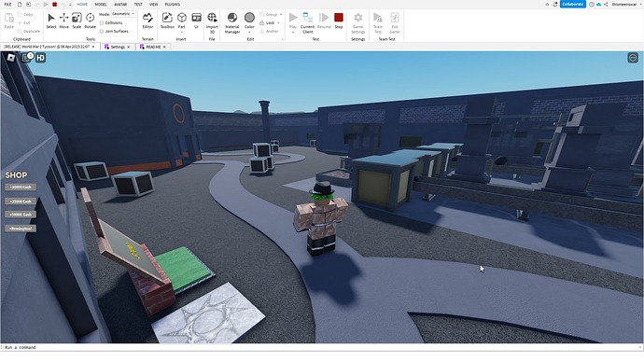Open the chat icon with notification badge
The image size is (644, 362).
[26, 58]
